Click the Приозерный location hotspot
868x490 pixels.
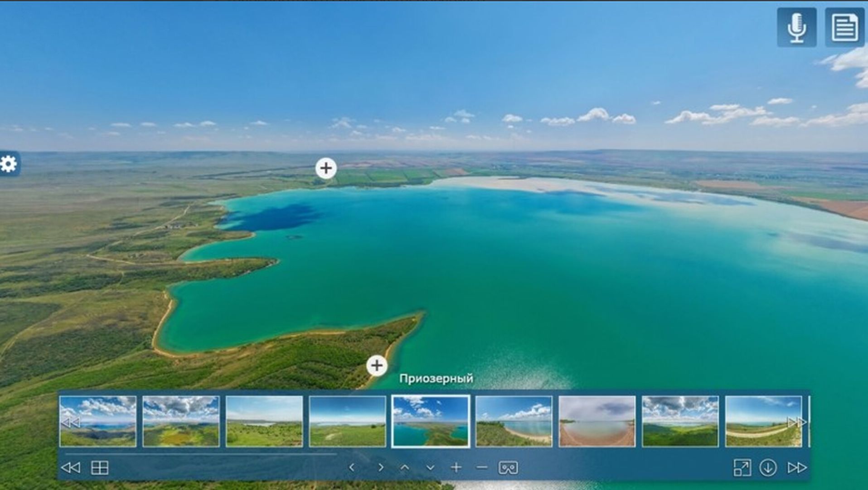click(x=377, y=366)
